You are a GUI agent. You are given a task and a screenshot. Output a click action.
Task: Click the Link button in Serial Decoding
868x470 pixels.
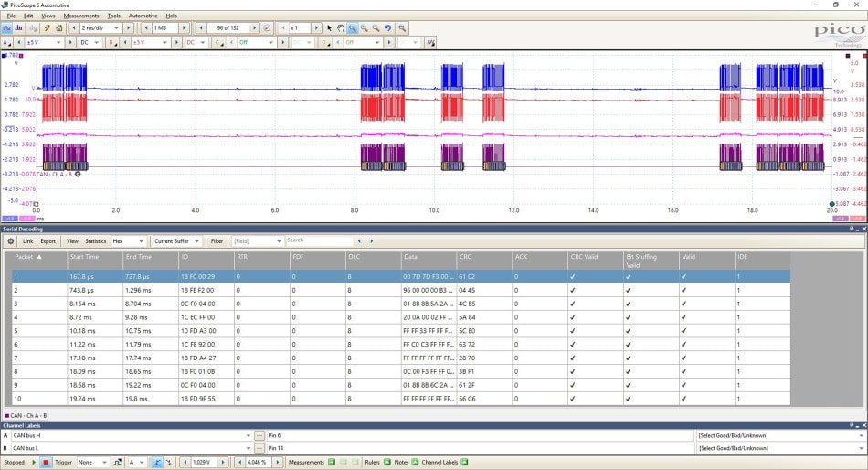27,241
